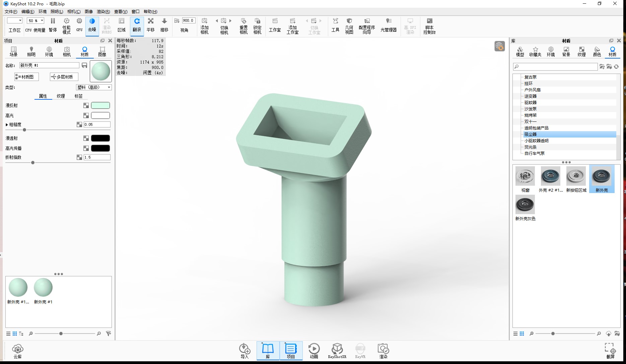Switch to the 纹理 texture tab
This screenshot has height=364, width=626.
[x=61, y=96]
